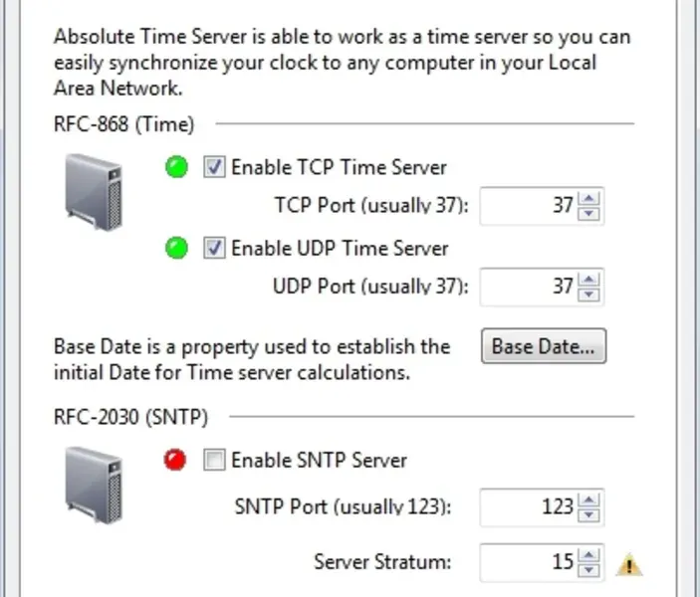Decrease UDP Port with down arrow
The width and height of the screenshot is (700, 597).
click(x=589, y=294)
